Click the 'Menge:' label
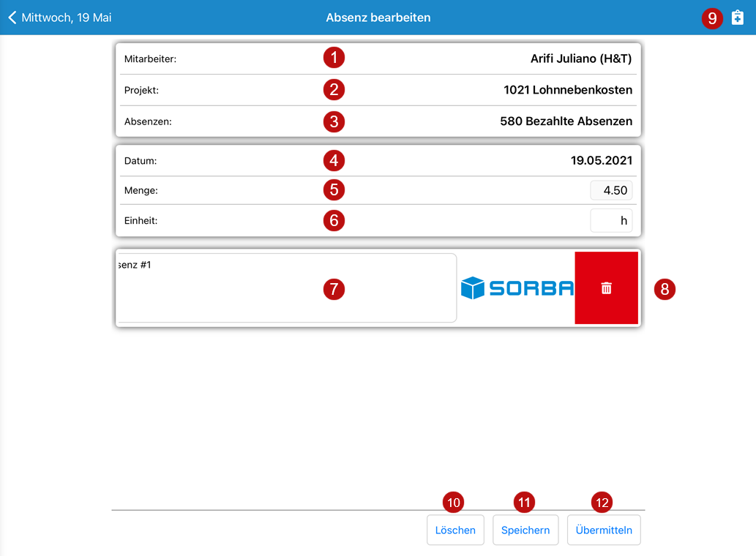 (x=141, y=190)
